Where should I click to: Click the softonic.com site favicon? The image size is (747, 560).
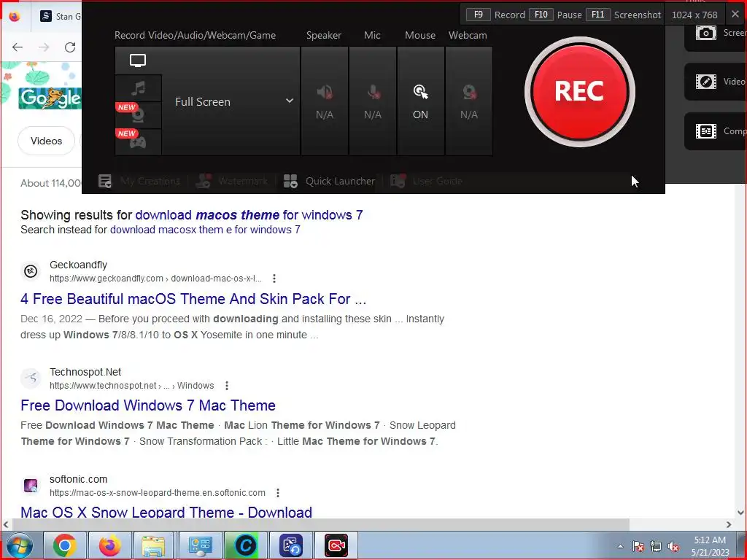pyautogui.click(x=31, y=486)
